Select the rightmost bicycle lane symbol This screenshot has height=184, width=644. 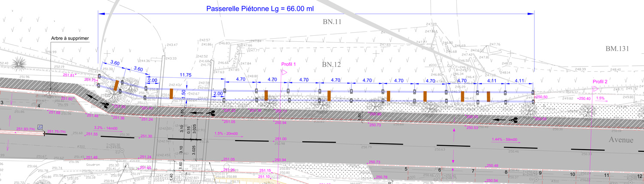pyautogui.click(x=513, y=120)
